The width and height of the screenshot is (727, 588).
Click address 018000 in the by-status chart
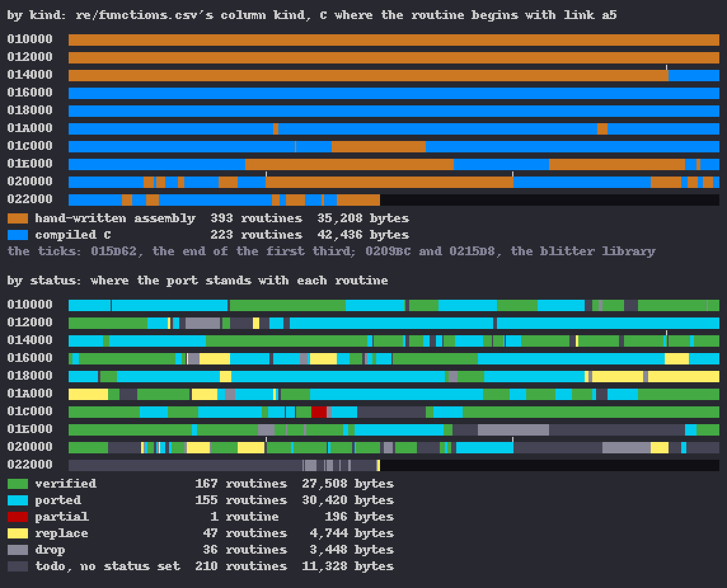(x=30, y=376)
